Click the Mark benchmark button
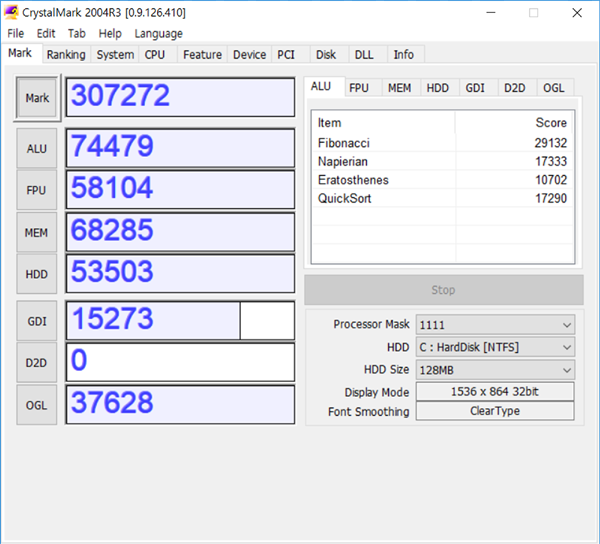This screenshot has width=600, height=544. pyautogui.click(x=37, y=98)
